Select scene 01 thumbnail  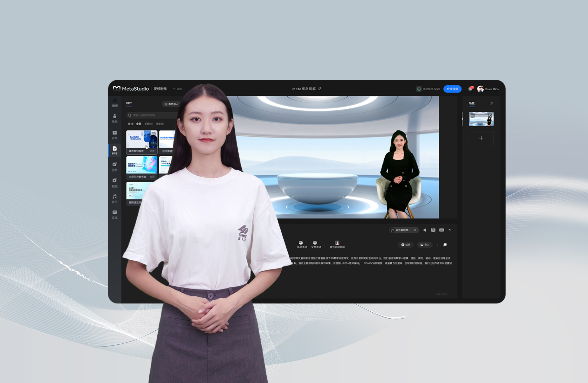click(481, 119)
